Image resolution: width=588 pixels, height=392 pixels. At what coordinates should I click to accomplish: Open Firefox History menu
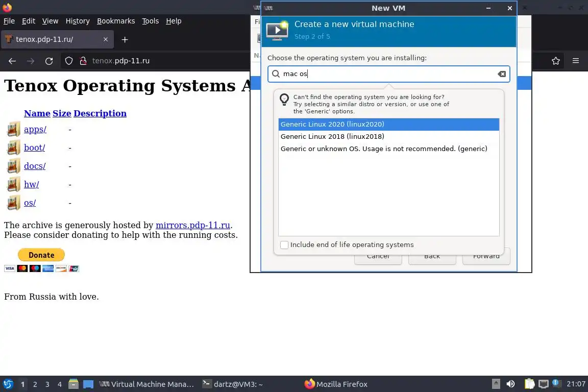click(78, 21)
